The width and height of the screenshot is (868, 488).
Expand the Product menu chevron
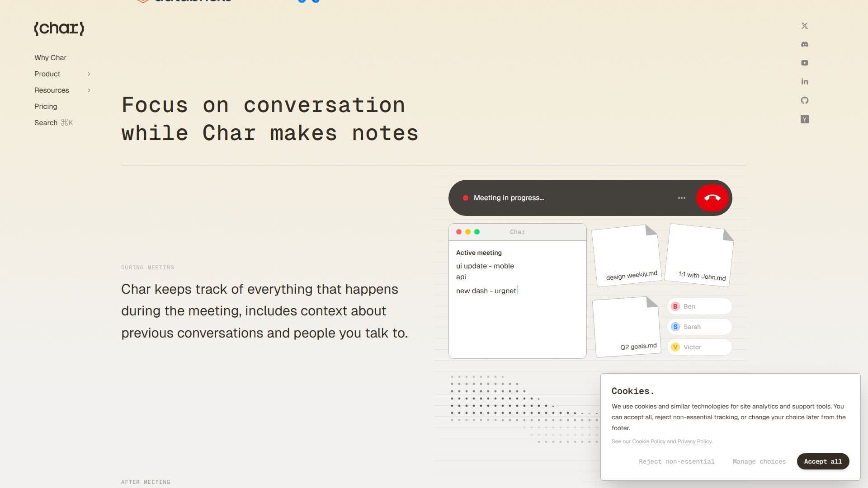click(x=89, y=74)
